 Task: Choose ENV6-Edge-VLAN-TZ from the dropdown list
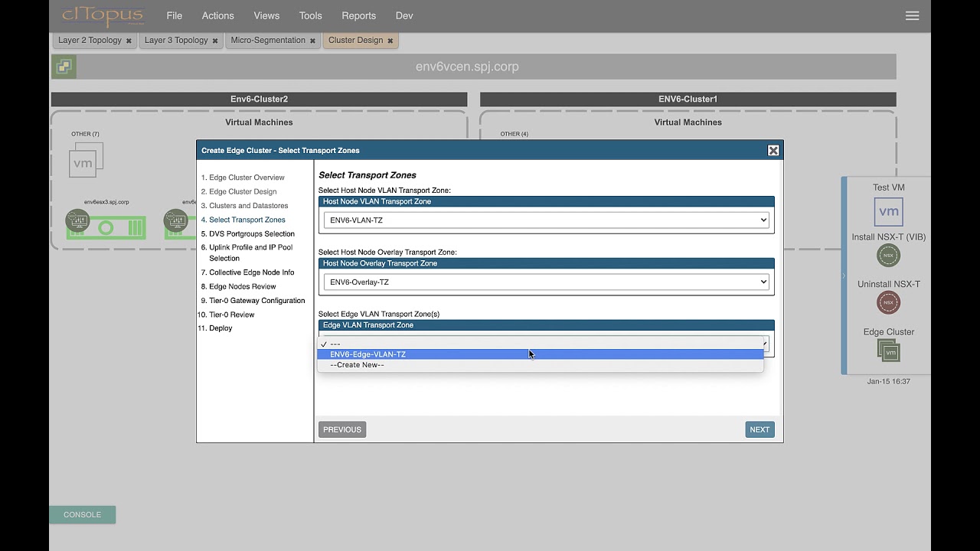tap(367, 354)
